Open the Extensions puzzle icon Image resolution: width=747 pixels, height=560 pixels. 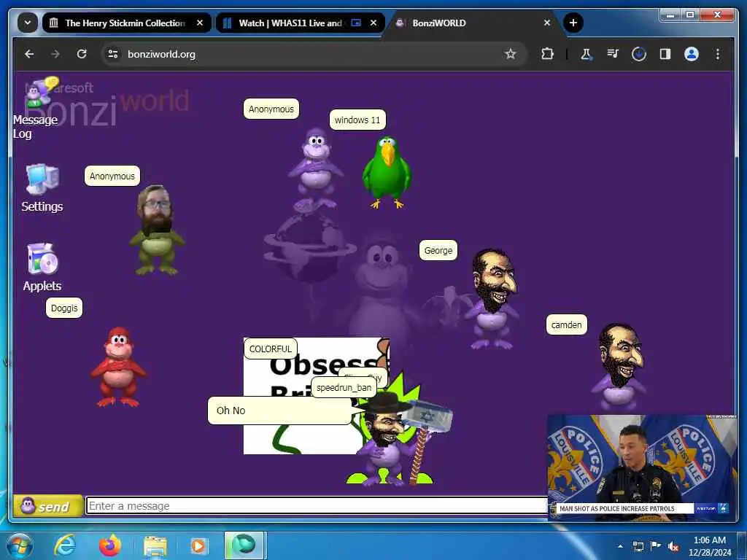547,54
